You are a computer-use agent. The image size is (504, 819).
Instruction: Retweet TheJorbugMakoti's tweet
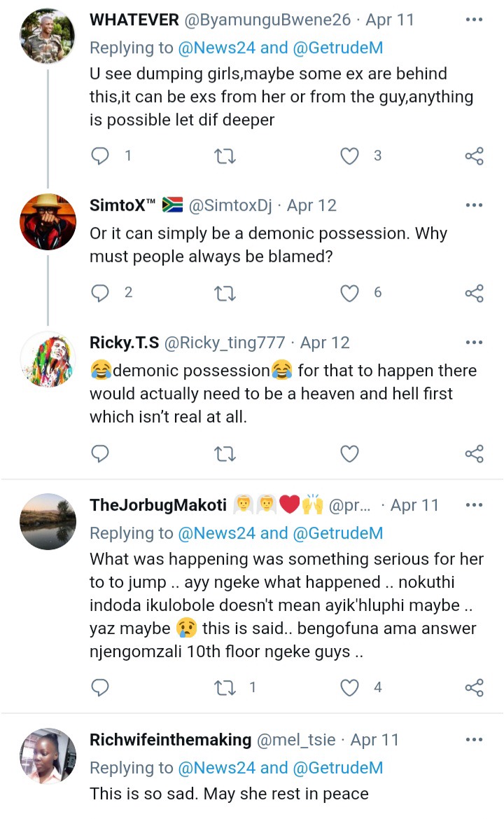(224, 687)
